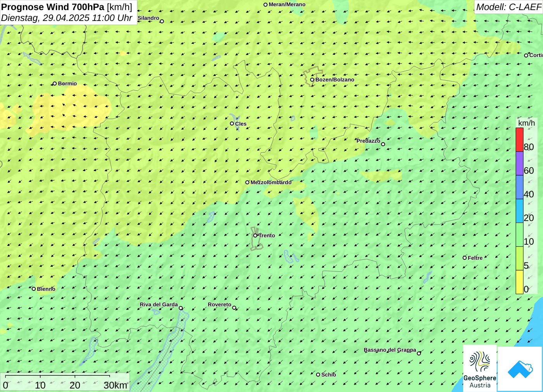Click the Cles town marker
This screenshot has width=543, height=392.
point(232,123)
